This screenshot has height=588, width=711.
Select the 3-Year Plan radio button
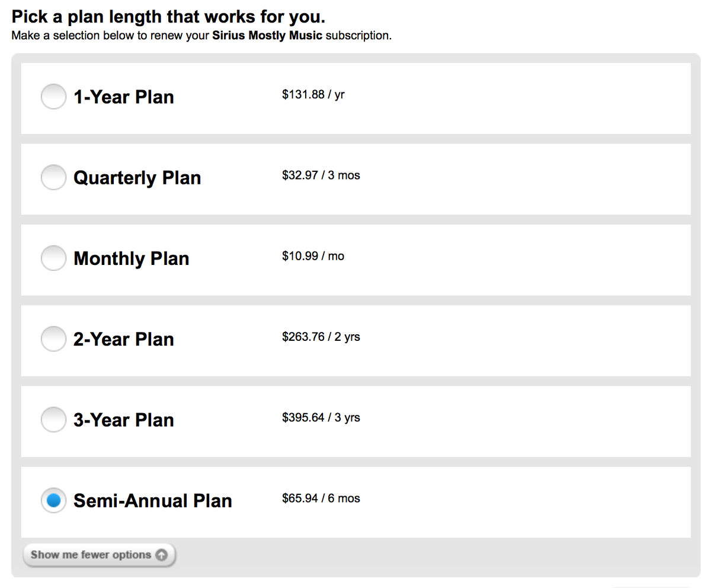pyautogui.click(x=53, y=420)
